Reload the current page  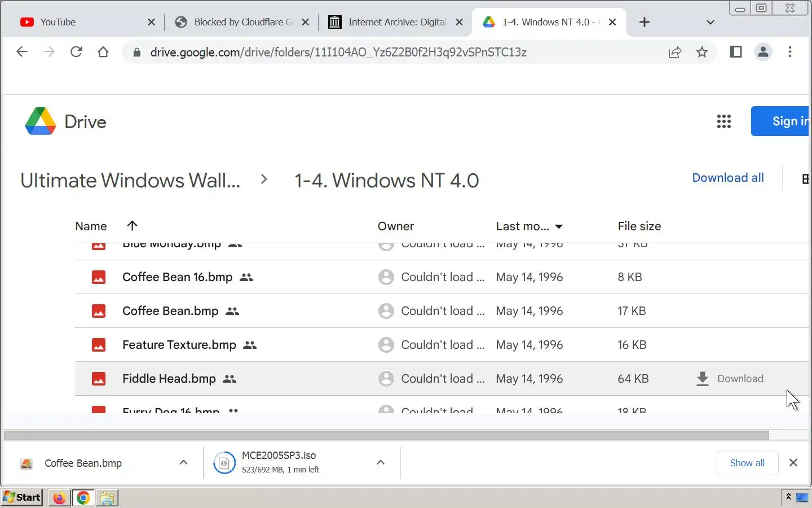pos(76,52)
